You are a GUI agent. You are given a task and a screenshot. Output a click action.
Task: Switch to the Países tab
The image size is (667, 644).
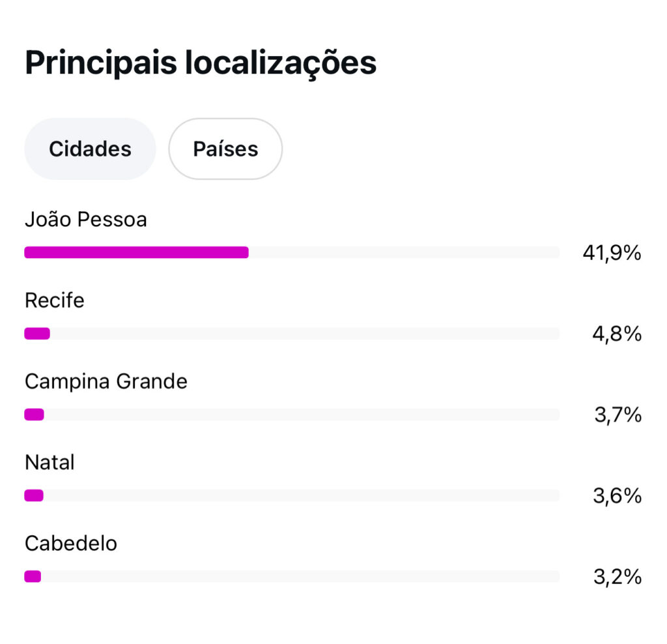[225, 149]
